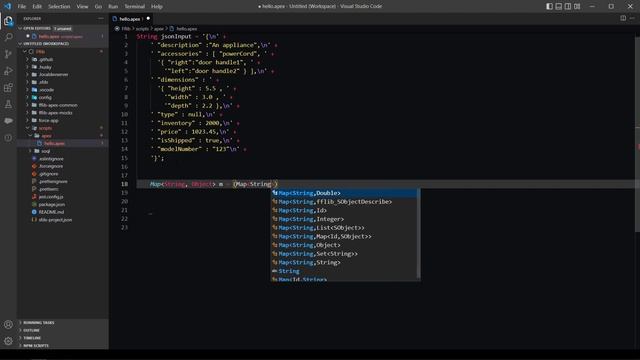Open the Search view in activity bar

tap(8, 37)
